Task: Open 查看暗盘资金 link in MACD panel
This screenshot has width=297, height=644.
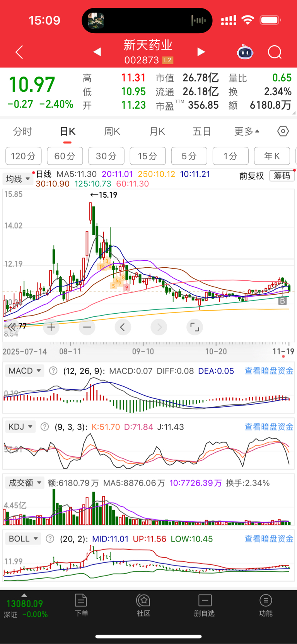Action: 269,371
